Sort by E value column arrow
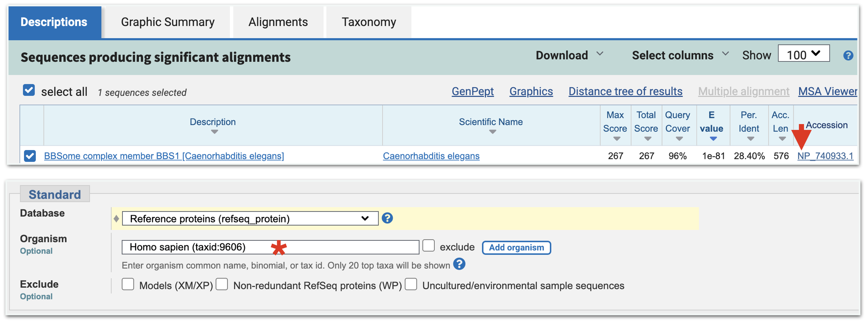The height and width of the screenshot is (325, 868). [x=713, y=139]
